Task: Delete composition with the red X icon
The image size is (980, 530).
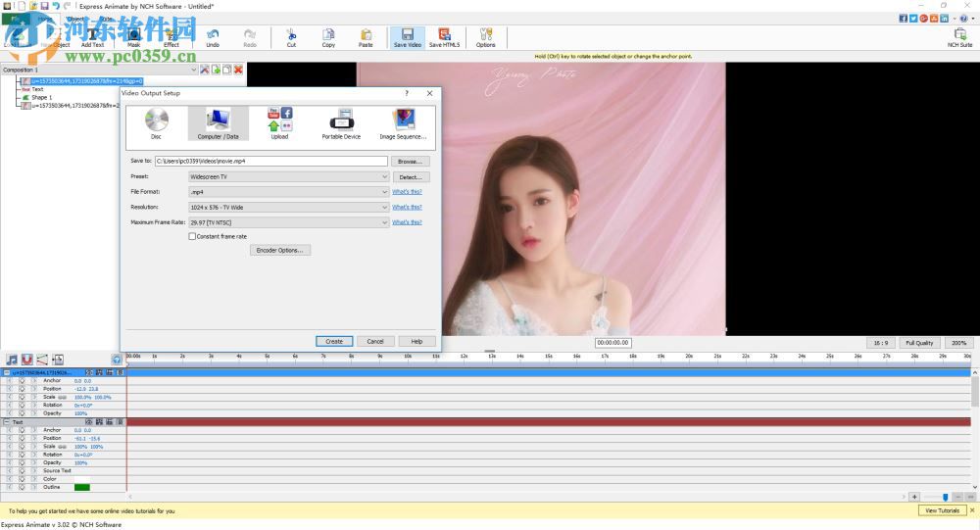Action: 238,70
